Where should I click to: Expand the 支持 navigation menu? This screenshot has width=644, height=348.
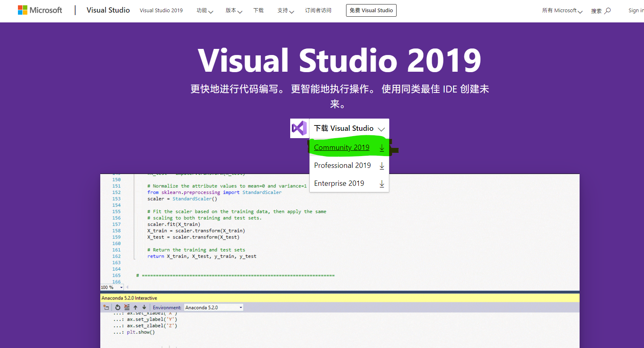tap(286, 11)
